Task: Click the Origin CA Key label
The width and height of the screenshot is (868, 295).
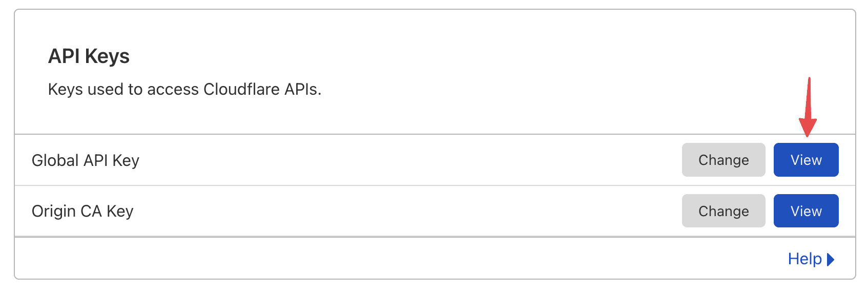Action: (82, 211)
